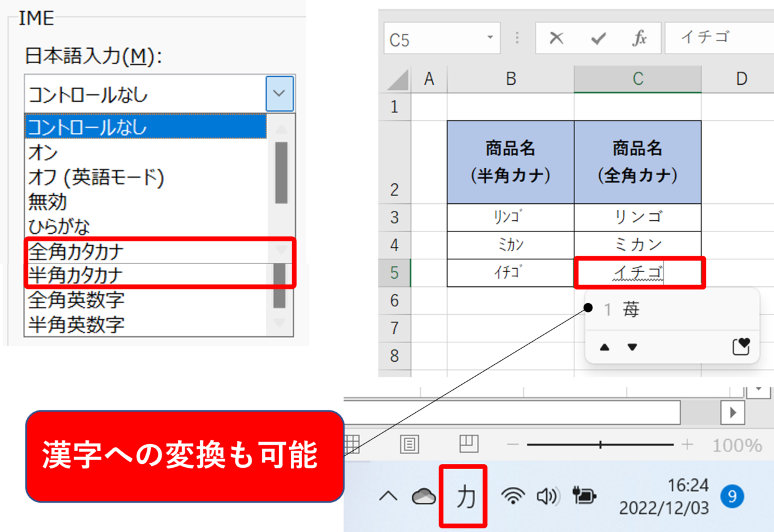774x532 pixels.
Task: Open the OneDrive cloud icon in system tray
Action: coord(424,496)
